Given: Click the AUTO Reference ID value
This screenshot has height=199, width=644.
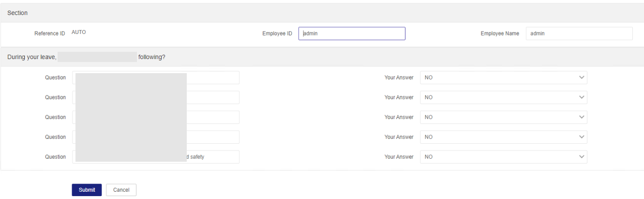Looking at the screenshot, I should coord(79,32).
